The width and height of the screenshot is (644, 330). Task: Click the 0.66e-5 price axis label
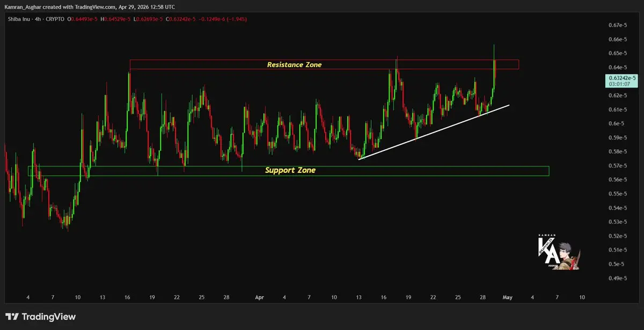(619, 39)
